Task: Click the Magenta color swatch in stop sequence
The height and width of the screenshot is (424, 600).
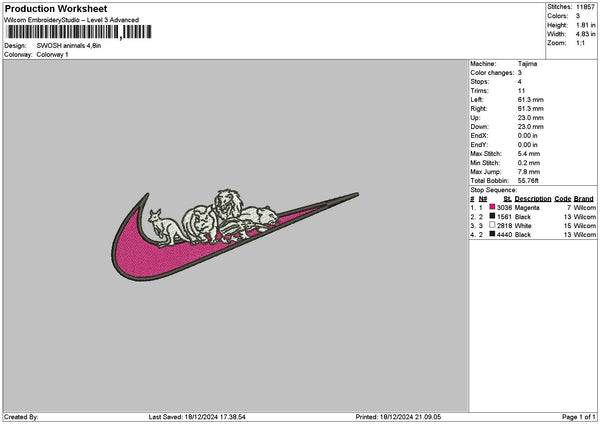Action: click(492, 207)
